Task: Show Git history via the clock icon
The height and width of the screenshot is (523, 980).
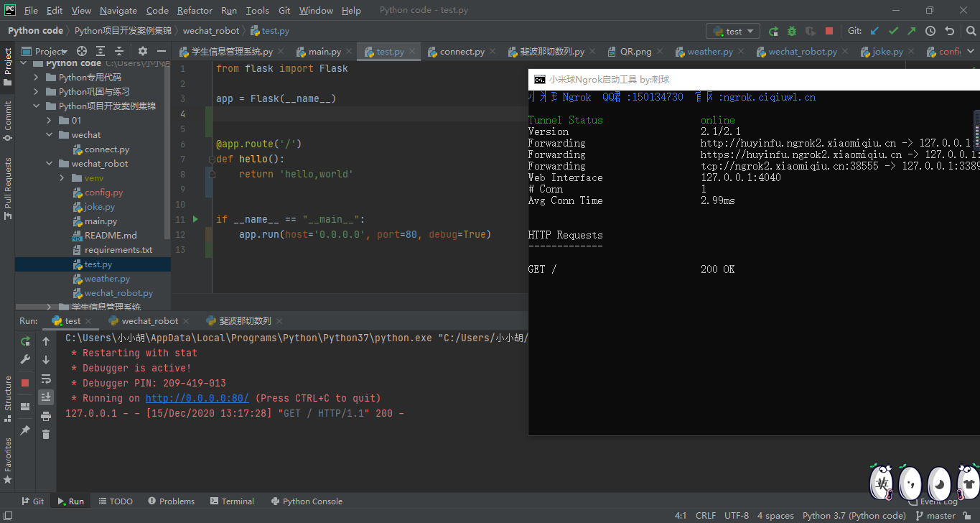Action: (x=930, y=31)
